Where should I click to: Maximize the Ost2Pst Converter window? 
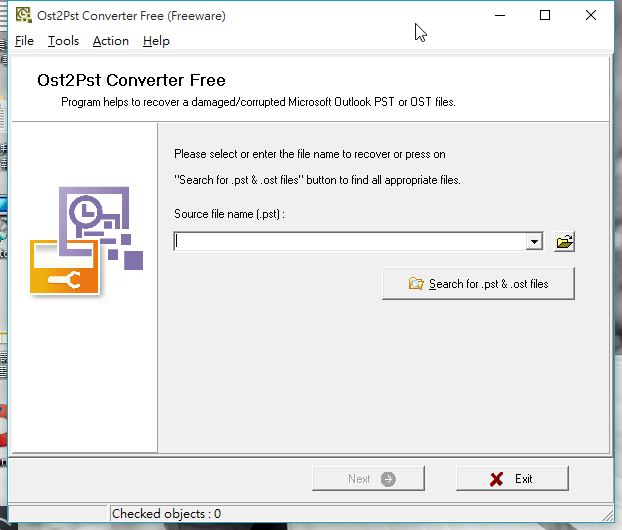pyautogui.click(x=545, y=15)
